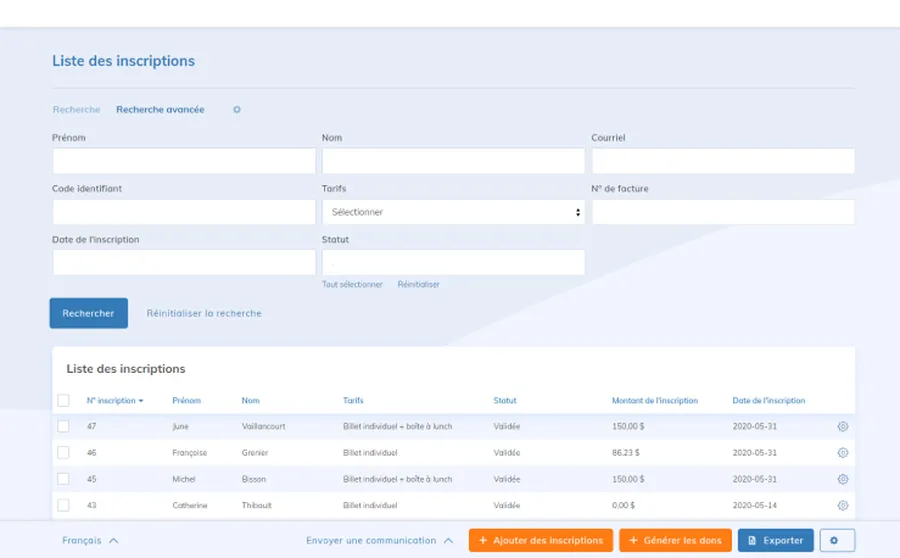Image resolution: width=900 pixels, height=558 pixels.
Task: Focus the Courriel input field
Action: tap(723, 161)
